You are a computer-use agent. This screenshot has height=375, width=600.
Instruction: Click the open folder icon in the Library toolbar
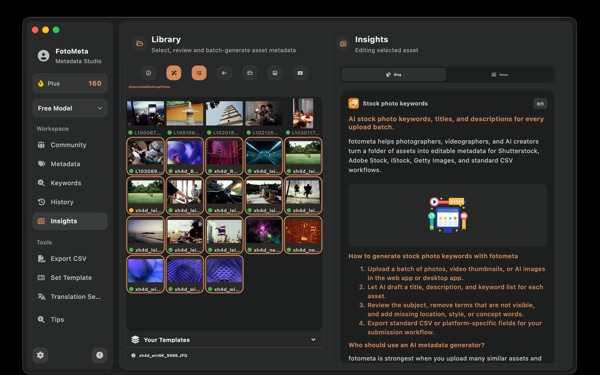point(249,73)
